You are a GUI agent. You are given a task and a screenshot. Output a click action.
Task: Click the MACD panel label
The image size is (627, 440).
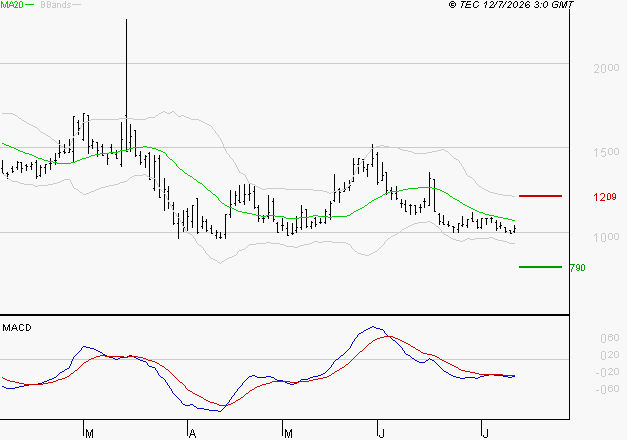click(x=17, y=328)
